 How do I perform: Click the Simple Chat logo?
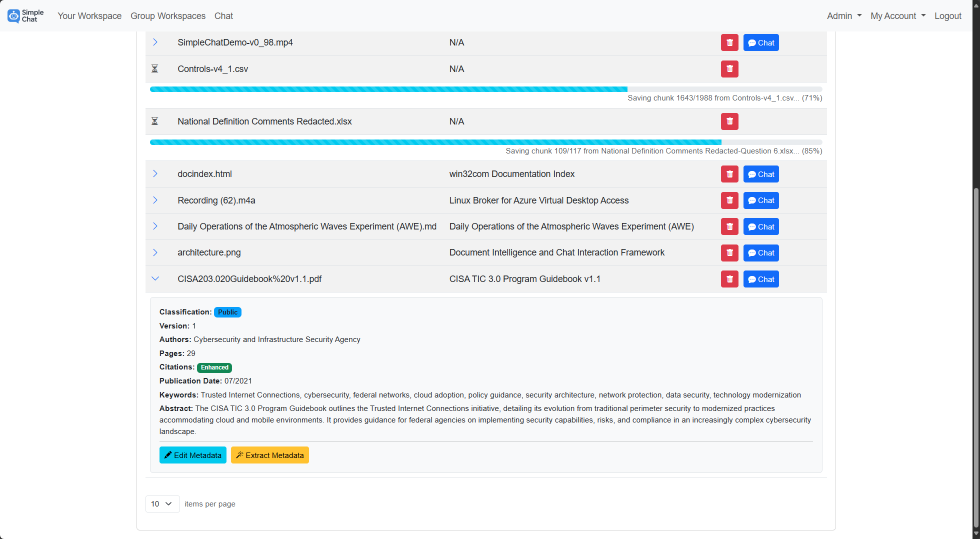click(25, 15)
